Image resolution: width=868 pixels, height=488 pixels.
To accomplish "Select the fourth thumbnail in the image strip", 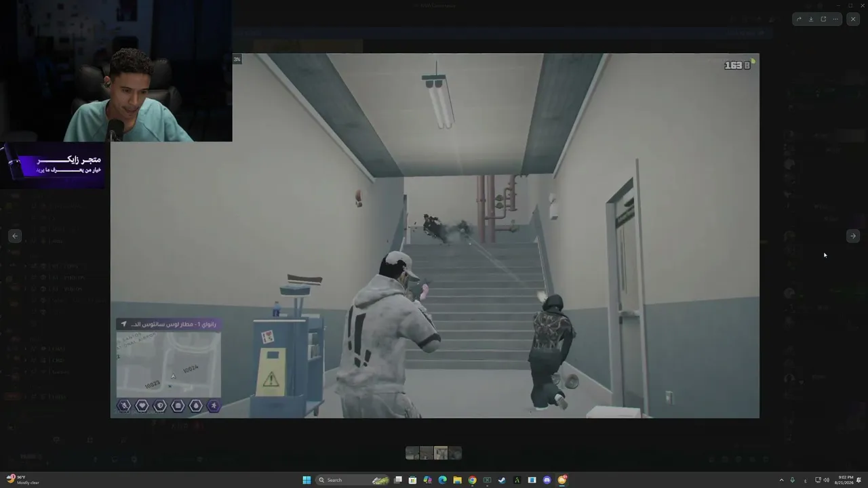I will coord(455,453).
